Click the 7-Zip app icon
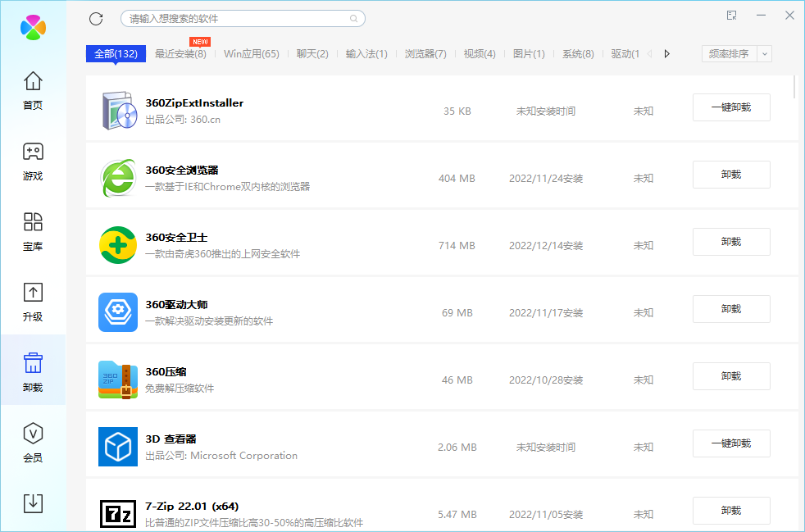 coord(118,514)
